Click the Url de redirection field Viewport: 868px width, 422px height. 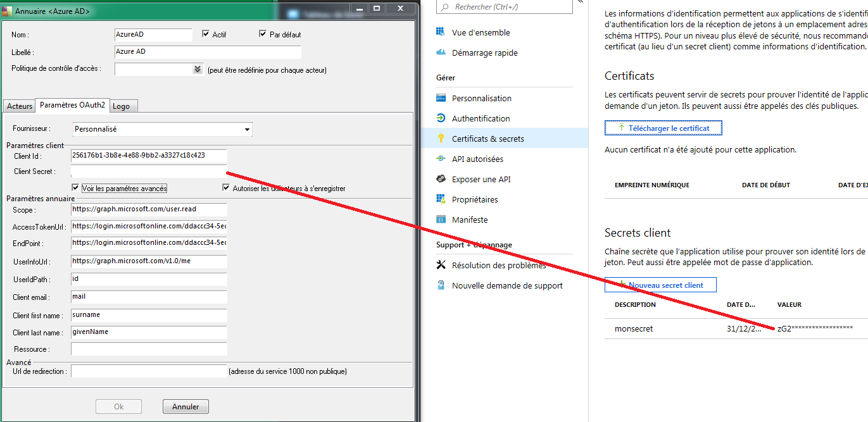(x=149, y=371)
